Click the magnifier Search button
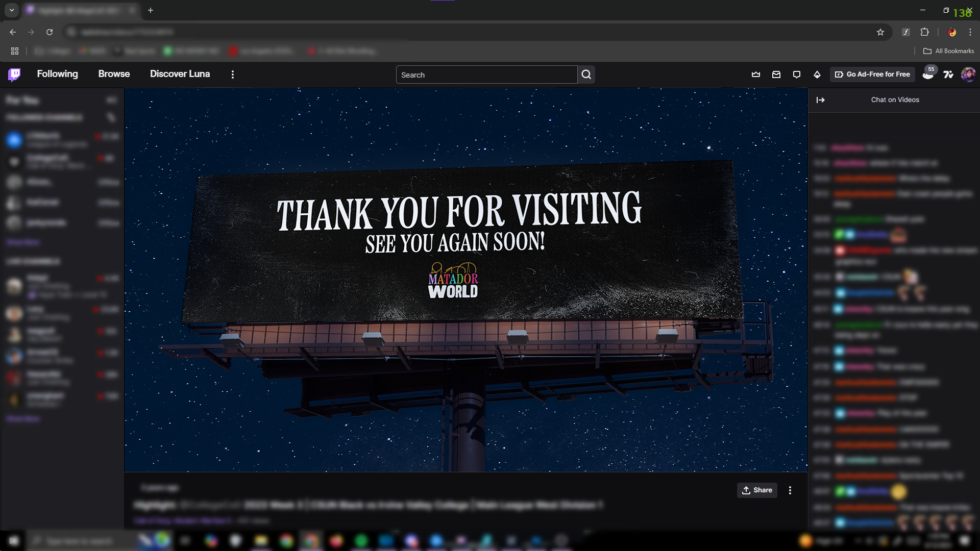This screenshot has width=980, height=551. pyautogui.click(x=586, y=74)
